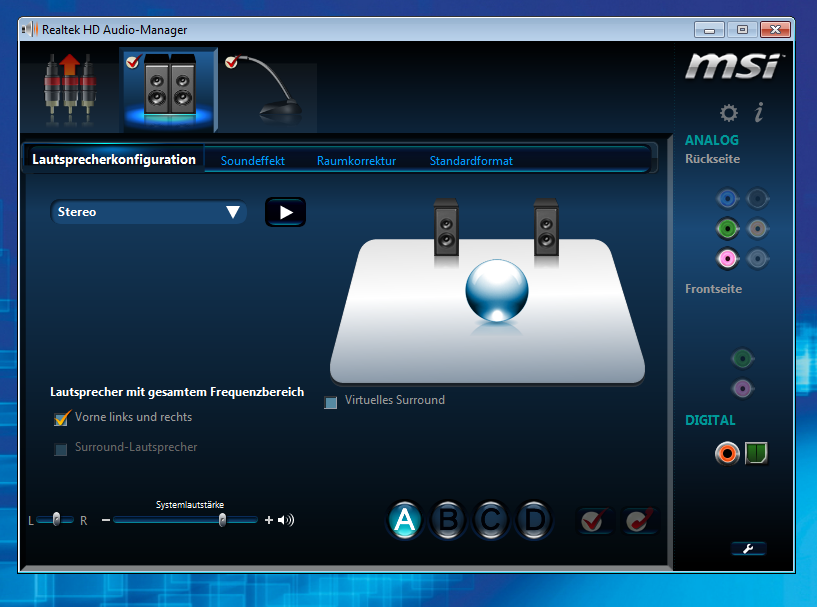The image size is (817, 607).
Task: Play the speaker test sound
Action: coord(286,212)
